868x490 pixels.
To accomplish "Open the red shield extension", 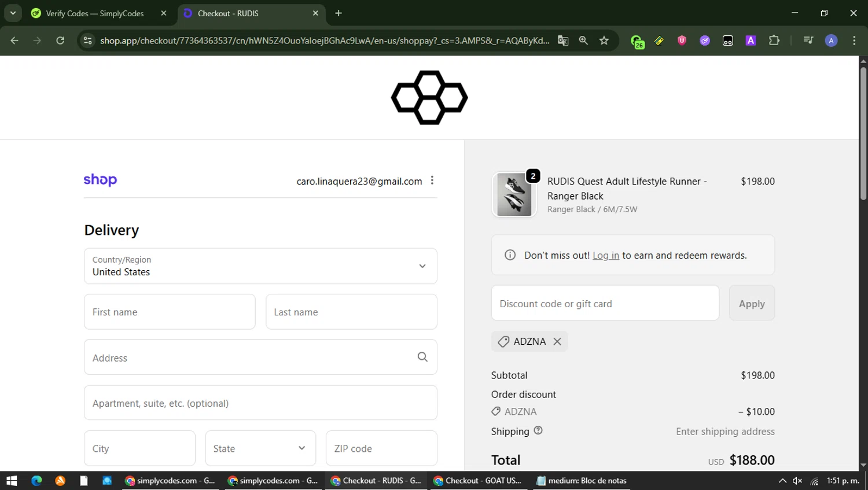I will pyautogui.click(x=682, y=40).
